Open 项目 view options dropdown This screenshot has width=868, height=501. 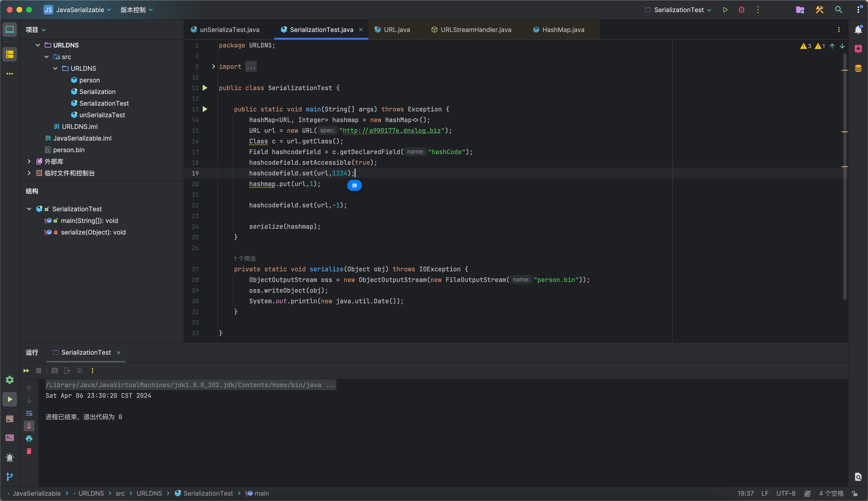[x=44, y=30]
